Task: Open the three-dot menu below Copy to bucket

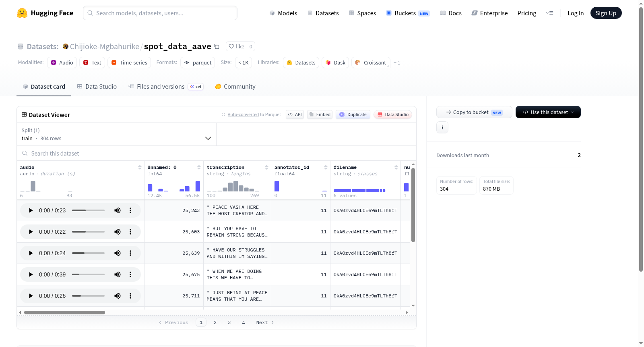Action: click(442, 127)
